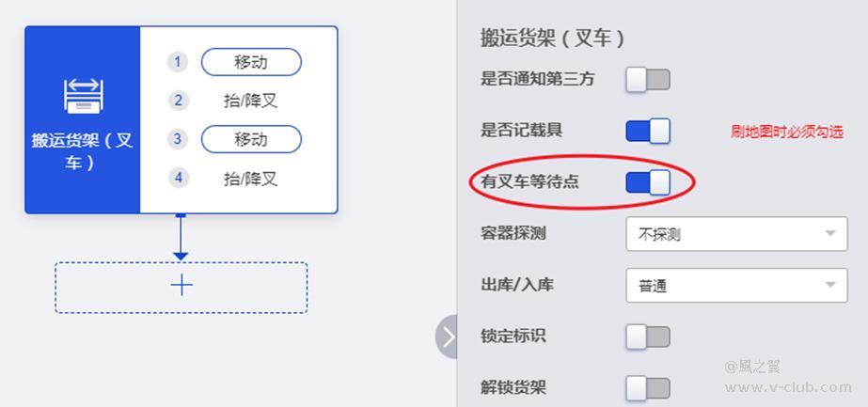Toggle 是否通知第三方 switch
This screenshot has width=868, height=407.
click(x=648, y=80)
